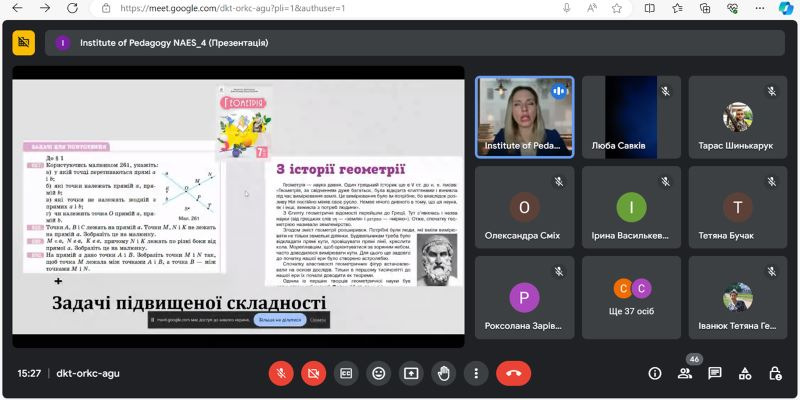Add page to favorites star icon
Screen dimensions: 800x400
click(x=617, y=8)
